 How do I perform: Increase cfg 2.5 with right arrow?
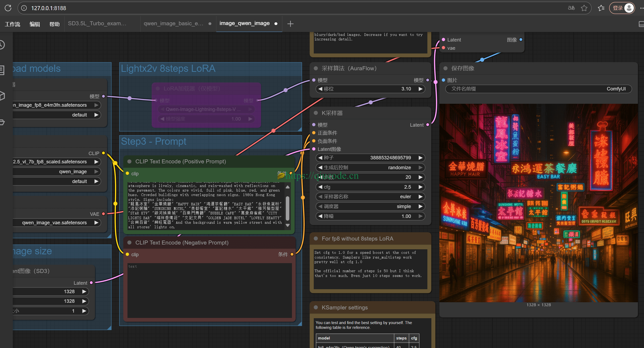420,187
